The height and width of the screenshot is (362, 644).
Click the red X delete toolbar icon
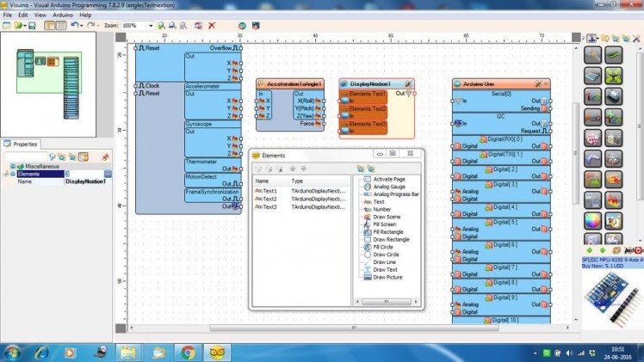click(x=212, y=26)
